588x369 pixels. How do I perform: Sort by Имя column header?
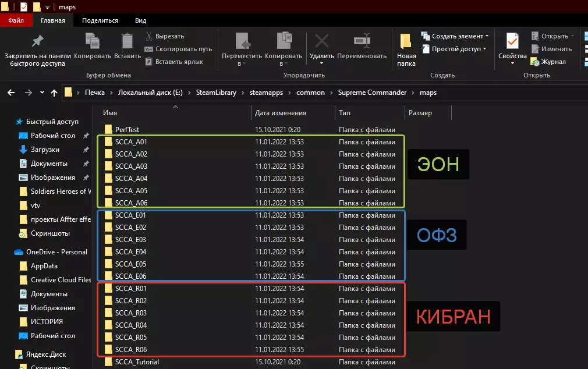pos(110,113)
